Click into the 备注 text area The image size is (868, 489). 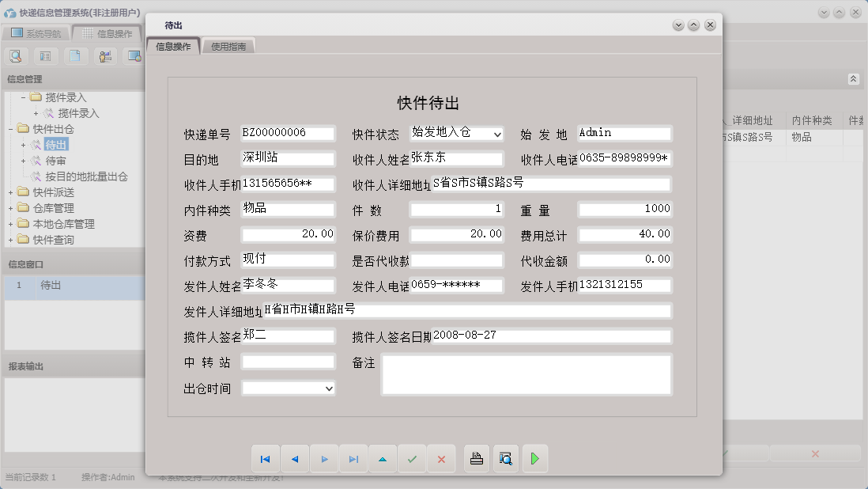(x=526, y=375)
